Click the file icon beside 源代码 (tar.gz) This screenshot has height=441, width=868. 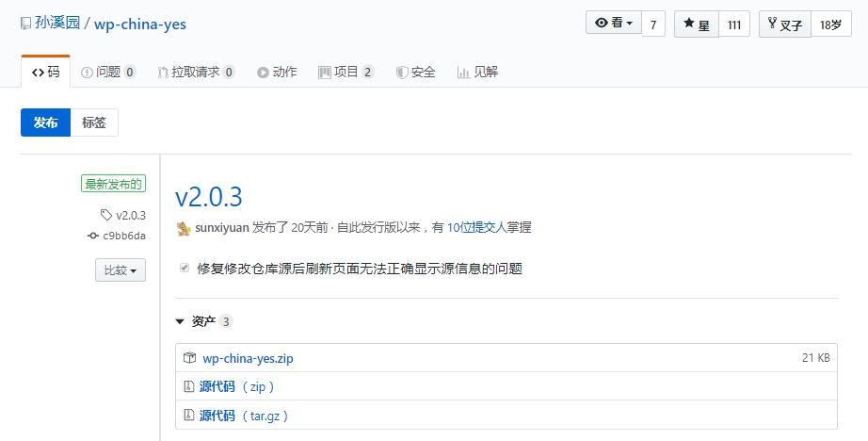click(x=189, y=415)
